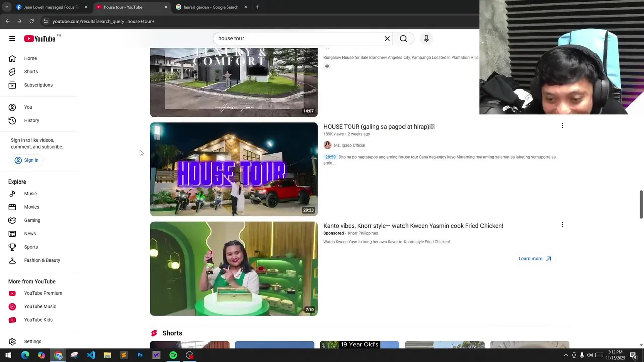Clear the search box with the X

click(387, 39)
